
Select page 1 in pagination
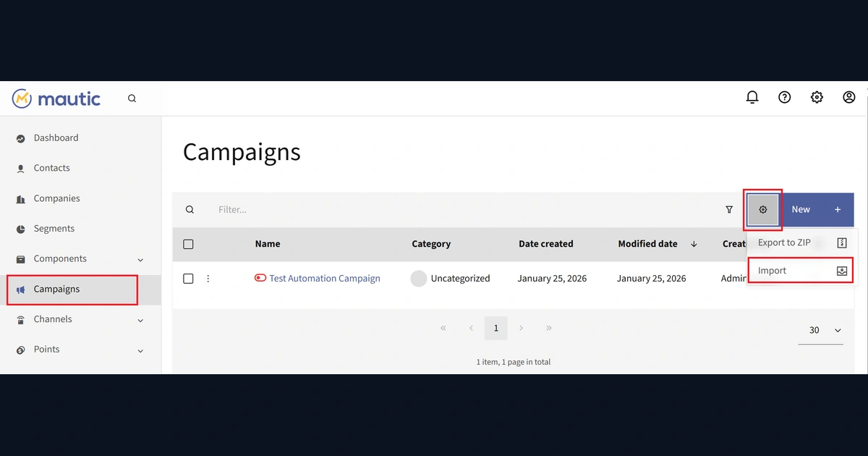pyautogui.click(x=496, y=328)
